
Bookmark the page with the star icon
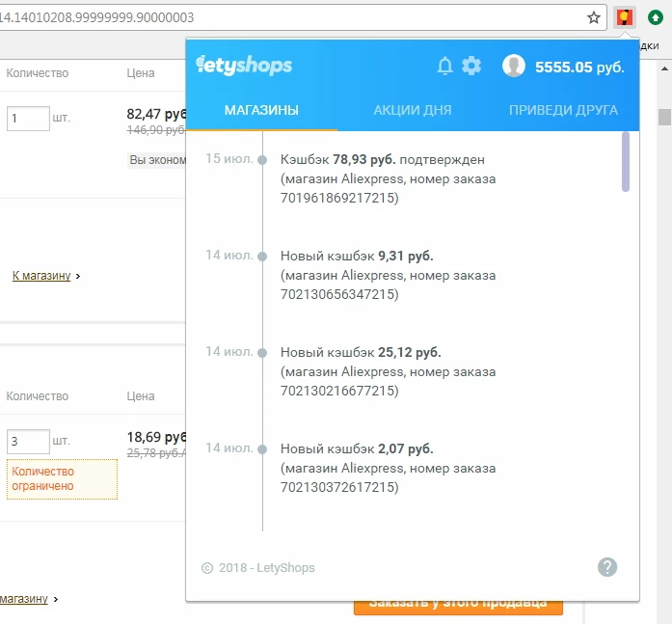click(594, 17)
